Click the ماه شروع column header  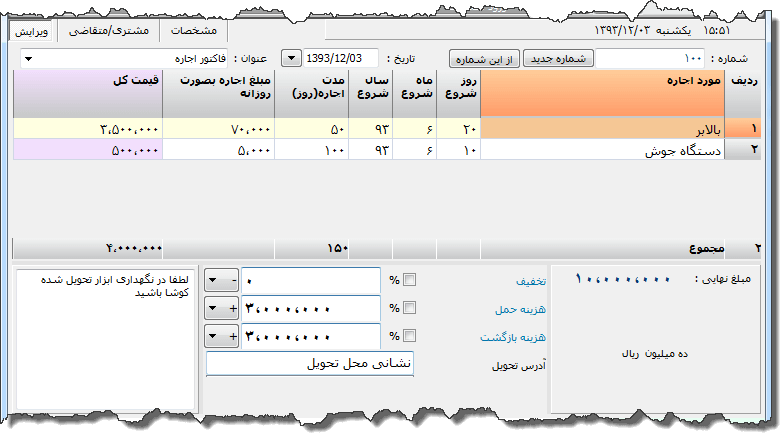[x=415, y=94]
